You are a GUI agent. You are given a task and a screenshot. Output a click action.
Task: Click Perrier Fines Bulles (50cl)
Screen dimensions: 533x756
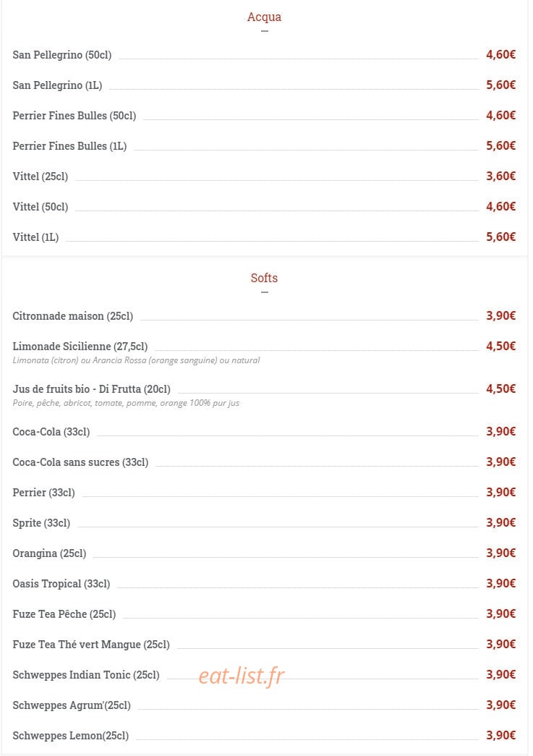[74, 116]
